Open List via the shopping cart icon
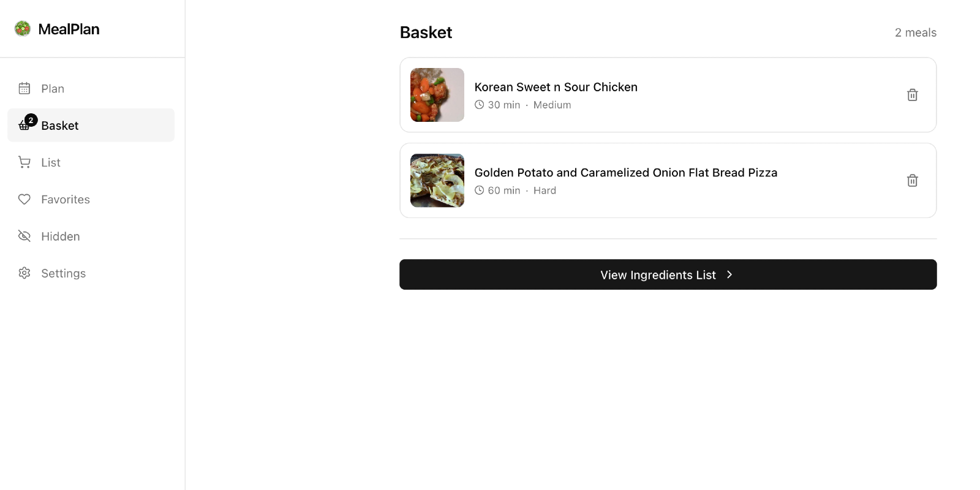This screenshot has width=980, height=490. coord(24,162)
